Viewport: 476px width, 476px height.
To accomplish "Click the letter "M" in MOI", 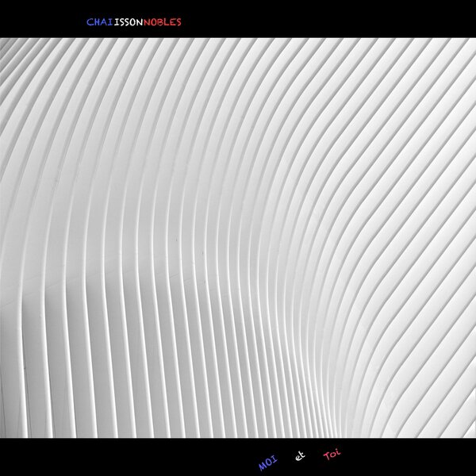I will point(261,466).
